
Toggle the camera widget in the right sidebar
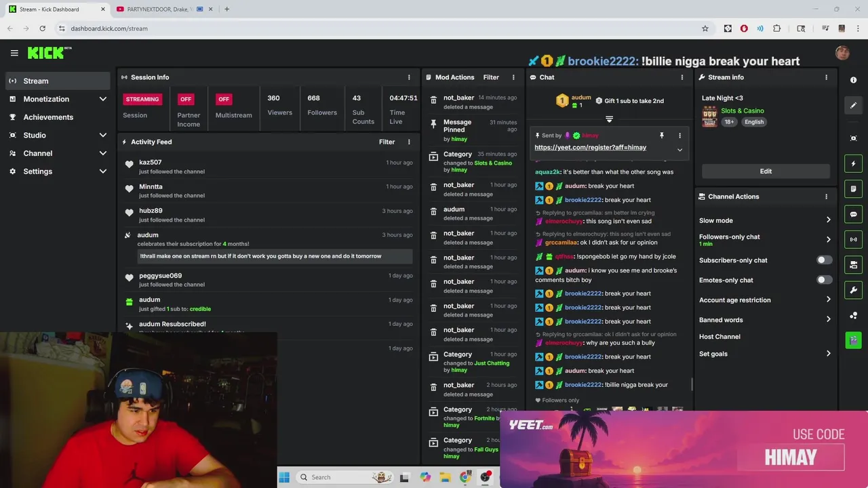[853, 264]
